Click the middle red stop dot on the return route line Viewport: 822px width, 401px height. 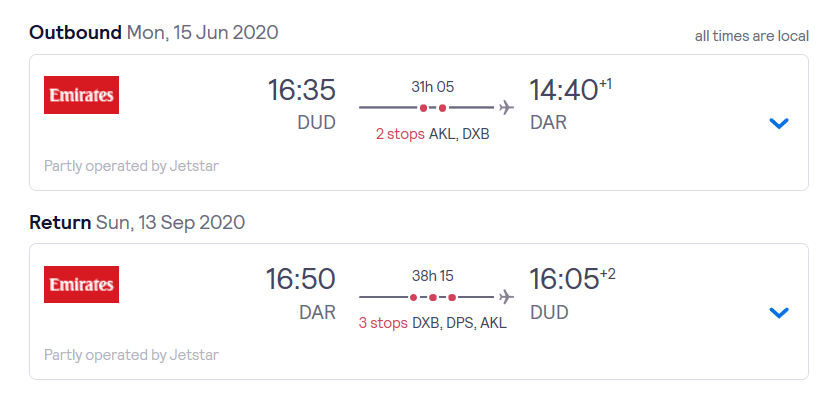pos(433,297)
